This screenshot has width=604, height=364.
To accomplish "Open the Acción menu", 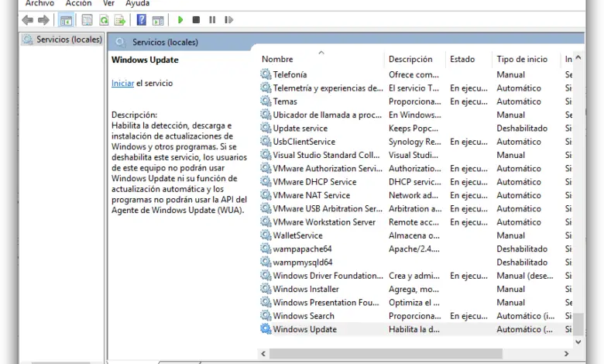I will [x=78, y=3].
